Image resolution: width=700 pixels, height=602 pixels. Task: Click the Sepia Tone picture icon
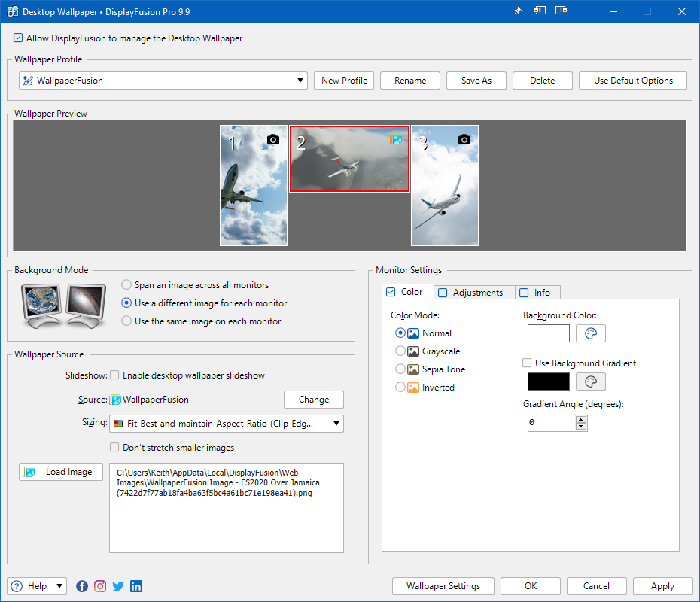(413, 369)
